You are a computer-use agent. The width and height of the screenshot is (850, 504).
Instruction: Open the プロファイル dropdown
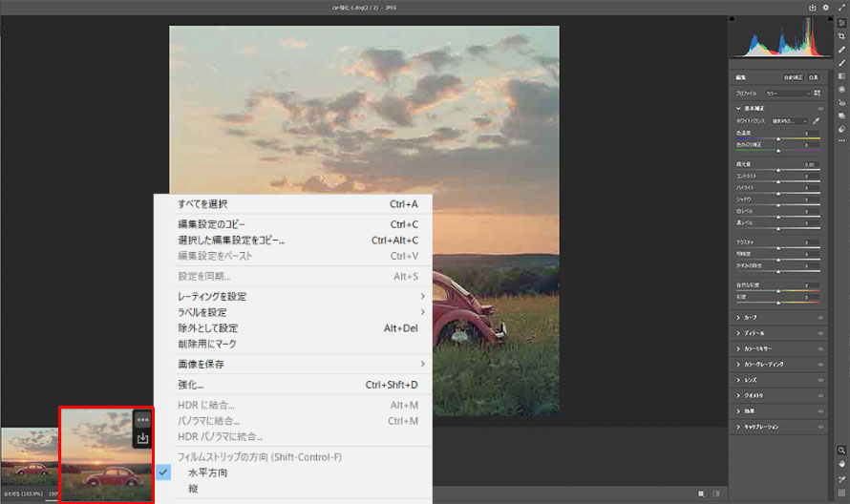pos(788,94)
